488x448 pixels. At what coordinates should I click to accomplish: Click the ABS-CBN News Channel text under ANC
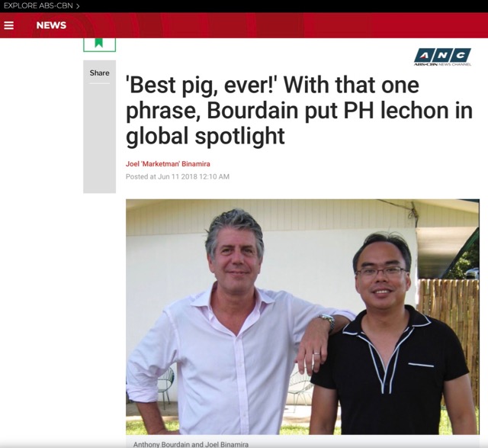point(442,64)
